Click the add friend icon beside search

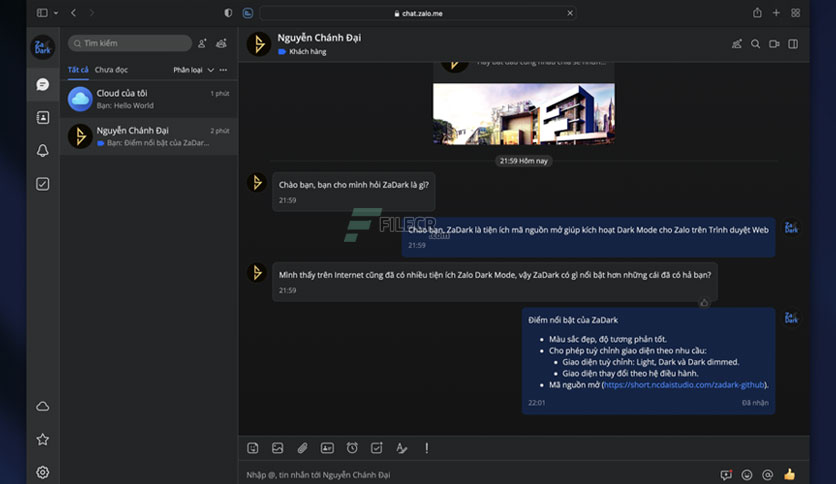[x=202, y=44]
